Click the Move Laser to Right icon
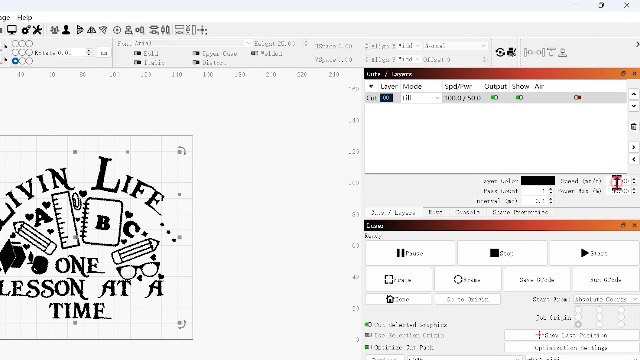Viewport: 640px width, 360px height. (540, 52)
